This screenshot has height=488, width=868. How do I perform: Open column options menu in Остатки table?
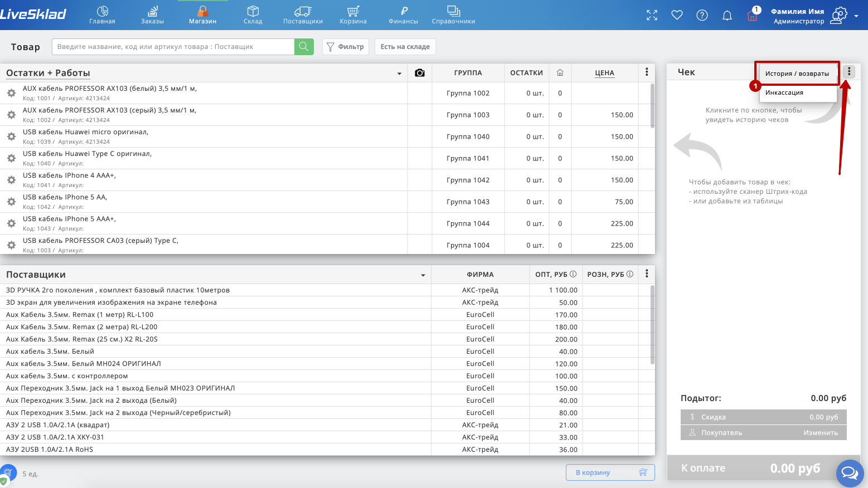click(x=647, y=72)
